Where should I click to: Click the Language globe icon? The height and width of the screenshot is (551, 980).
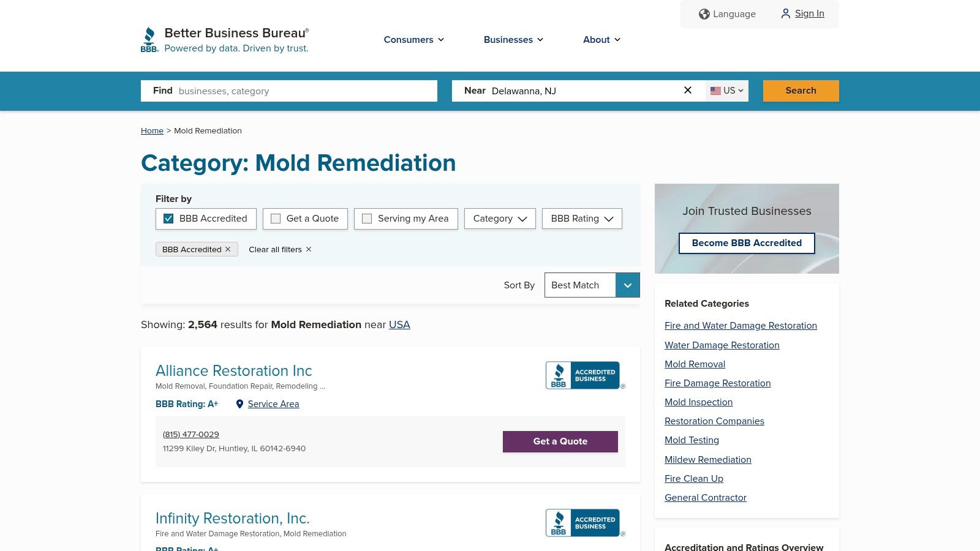click(x=704, y=14)
